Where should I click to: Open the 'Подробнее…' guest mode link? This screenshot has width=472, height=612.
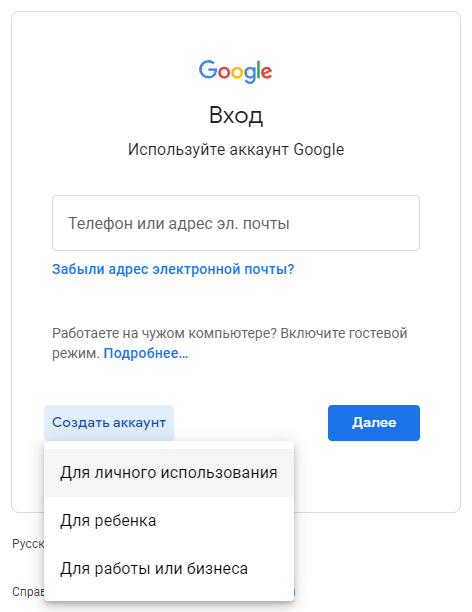click(x=146, y=353)
